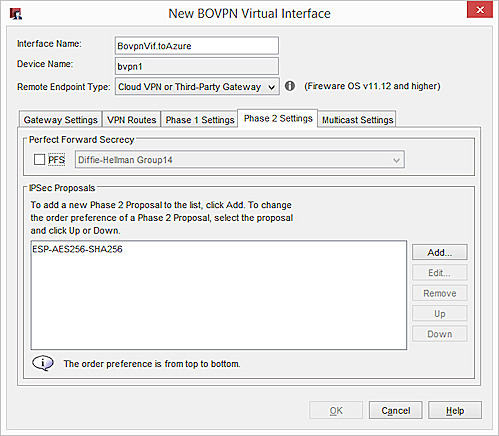Click the Down button
This screenshot has height=436, width=499.
[440, 334]
